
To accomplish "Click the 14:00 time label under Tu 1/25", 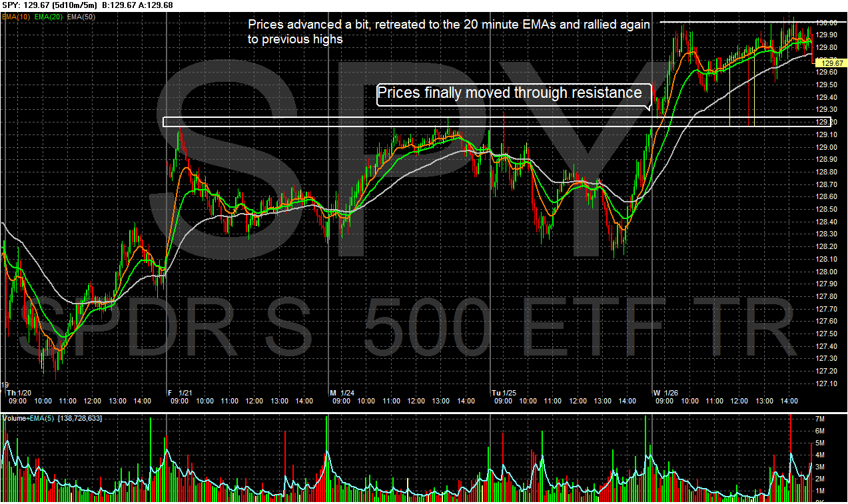I will point(627,401).
